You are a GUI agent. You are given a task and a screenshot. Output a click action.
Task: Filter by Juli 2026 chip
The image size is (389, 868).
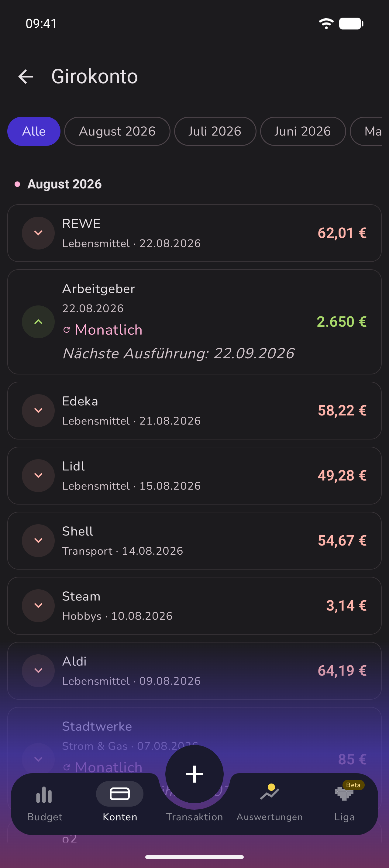215,131
